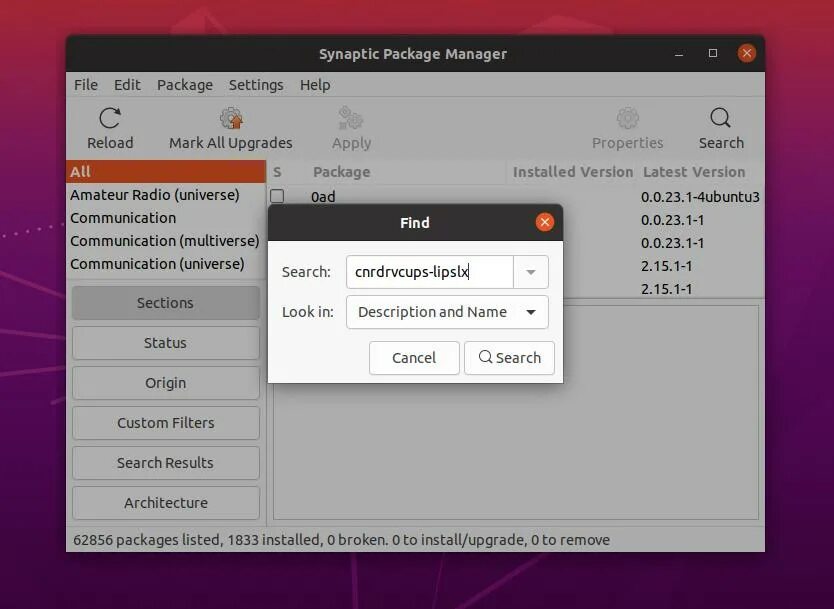
Task: Sort by the S status column
Action: (286, 172)
